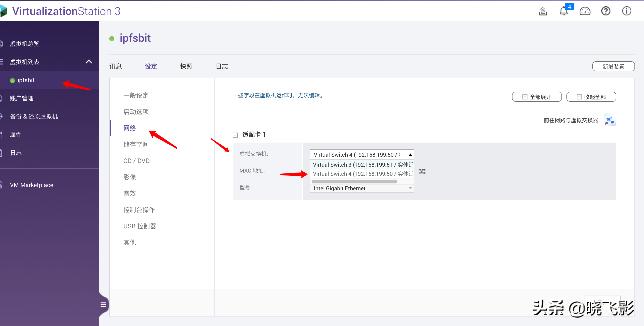Open 备份 & 还原虚拟机 in sidebar
This screenshot has width=644, height=326.
tap(34, 117)
